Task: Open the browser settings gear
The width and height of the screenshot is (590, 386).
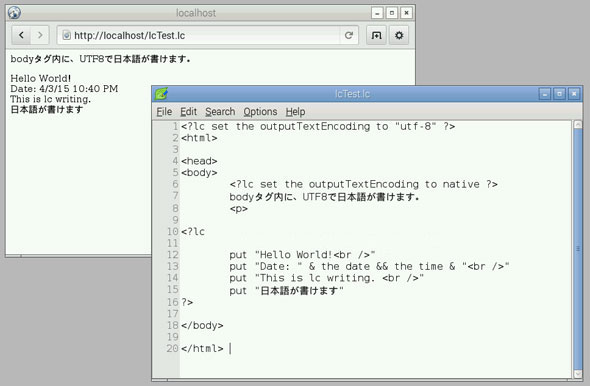Action: 399,35
